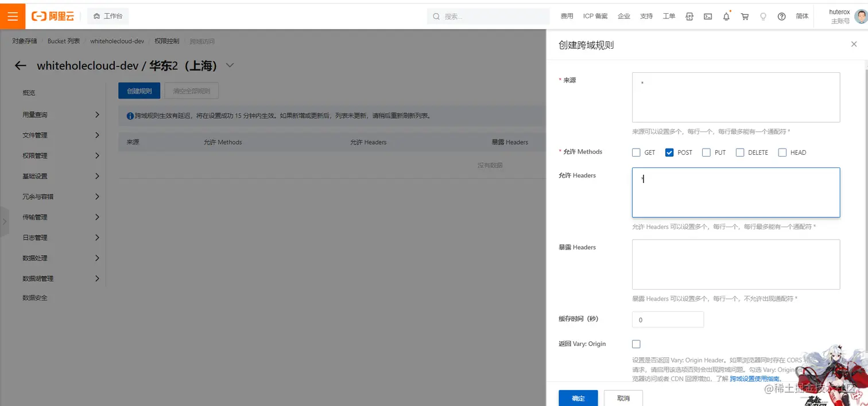The image size is (868, 406).
Task: Click the mobile app download icon
Action: pos(689,16)
